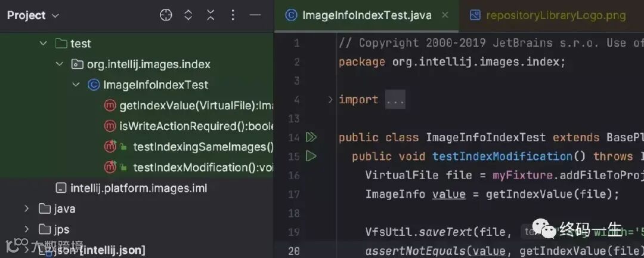Click the Copyright comment on line 1
The width and height of the screenshot is (644, 258).
[x=491, y=43]
